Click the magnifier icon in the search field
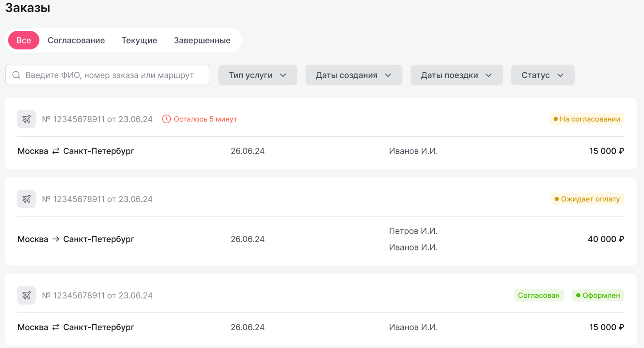 tap(17, 75)
